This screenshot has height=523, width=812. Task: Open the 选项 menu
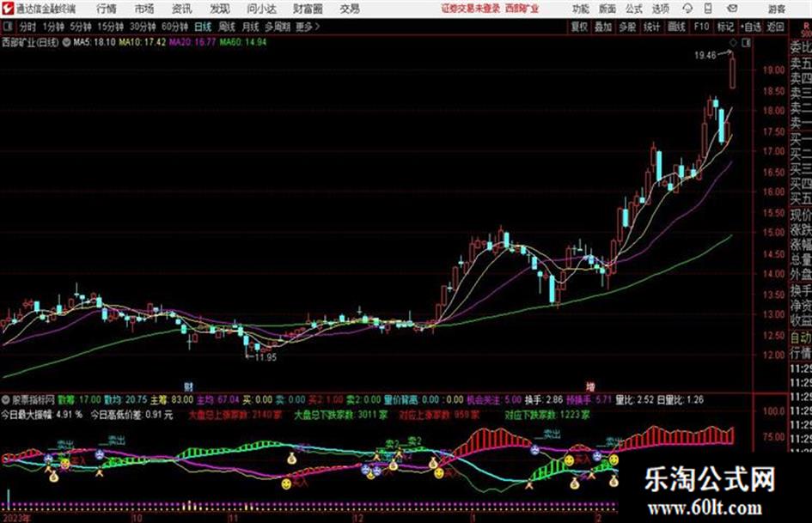point(660,9)
